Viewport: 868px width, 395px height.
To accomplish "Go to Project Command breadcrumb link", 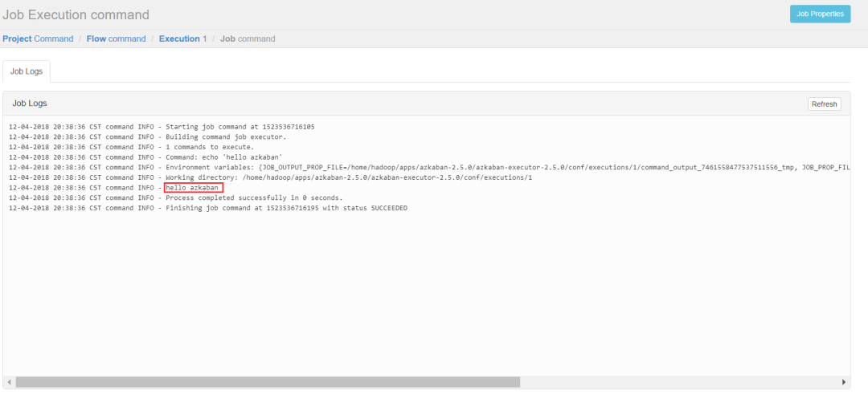I will (x=39, y=39).
